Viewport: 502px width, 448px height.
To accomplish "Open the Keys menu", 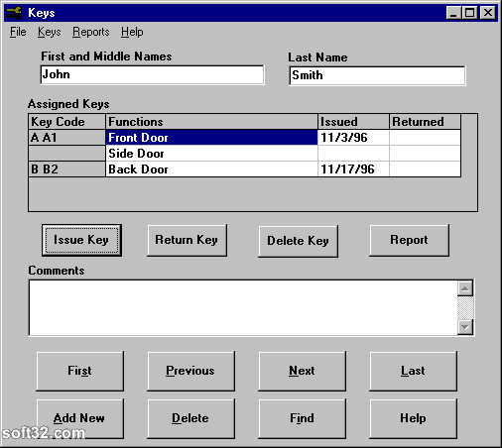I will pyautogui.click(x=49, y=32).
